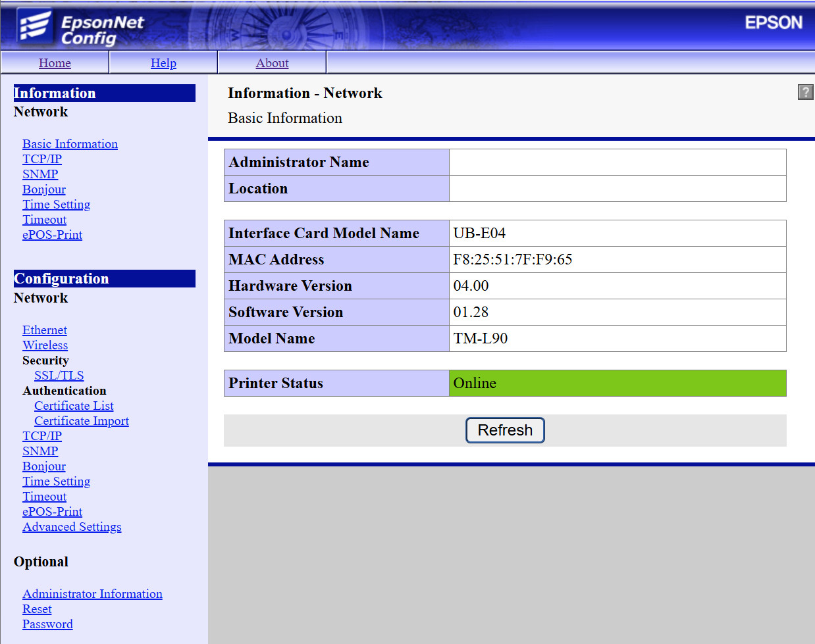
Task: Open SSL/TLS security settings
Action: [x=59, y=376]
